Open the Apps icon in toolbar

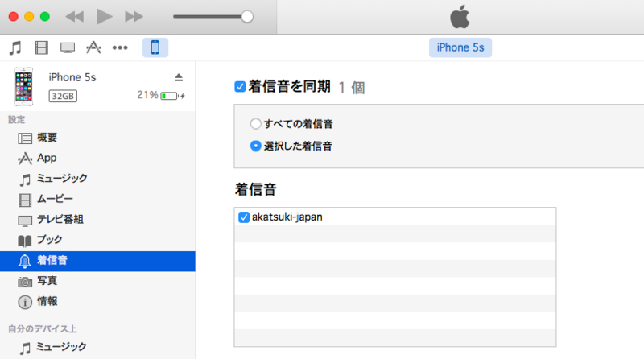(x=93, y=47)
